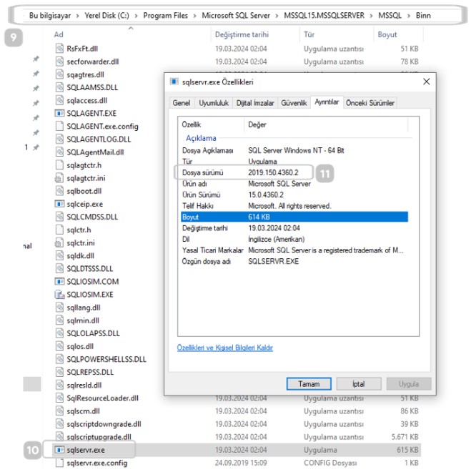Screen dimensions: 476x472
Task: Switch to the Genel tab
Action: [182, 103]
